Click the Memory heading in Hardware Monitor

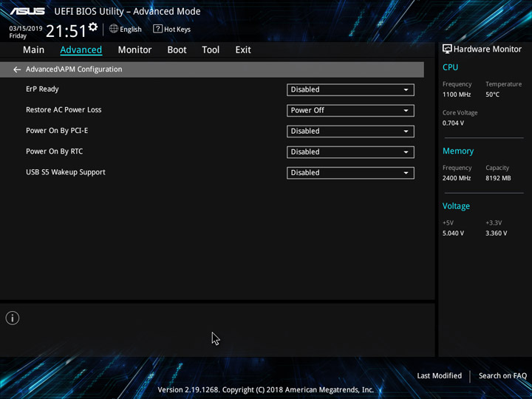coord(458,151)
